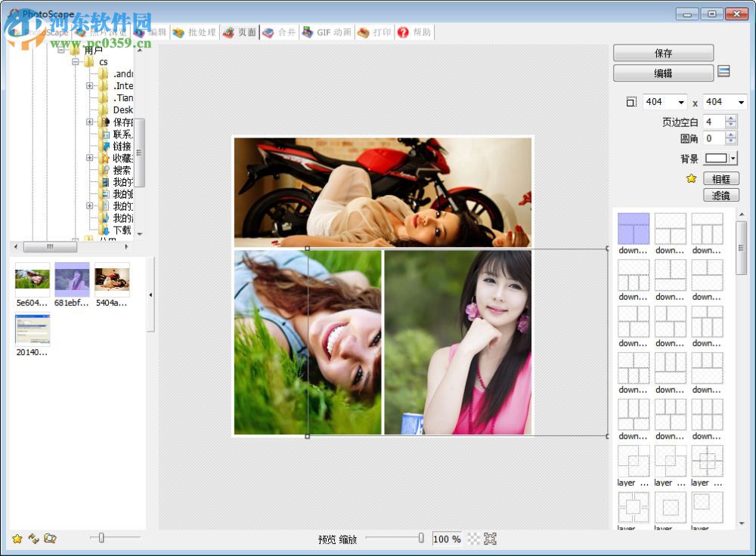756x556 pixels.
Task: Click the layout list icon next to 编辑 button
Action: (723, 72)
